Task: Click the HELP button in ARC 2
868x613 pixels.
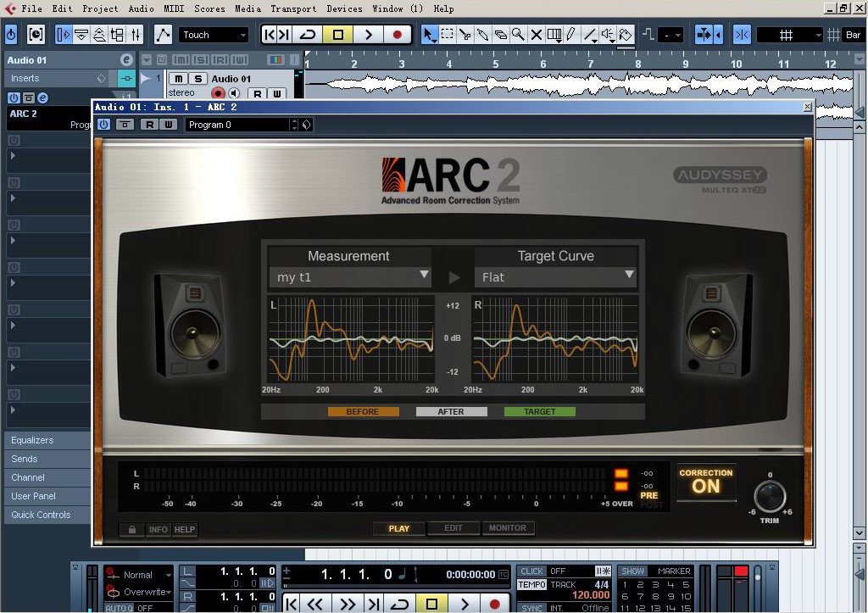Action: tap(184, 529)
